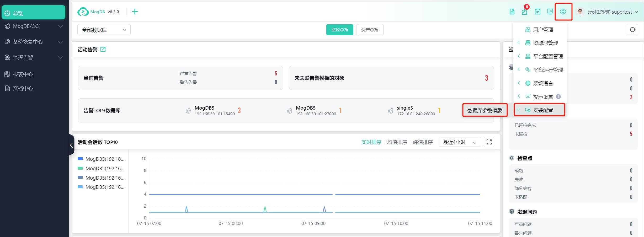Click the 平台运行管理 menu icon
Screen dimensions: 644x237
pos(528,70)
